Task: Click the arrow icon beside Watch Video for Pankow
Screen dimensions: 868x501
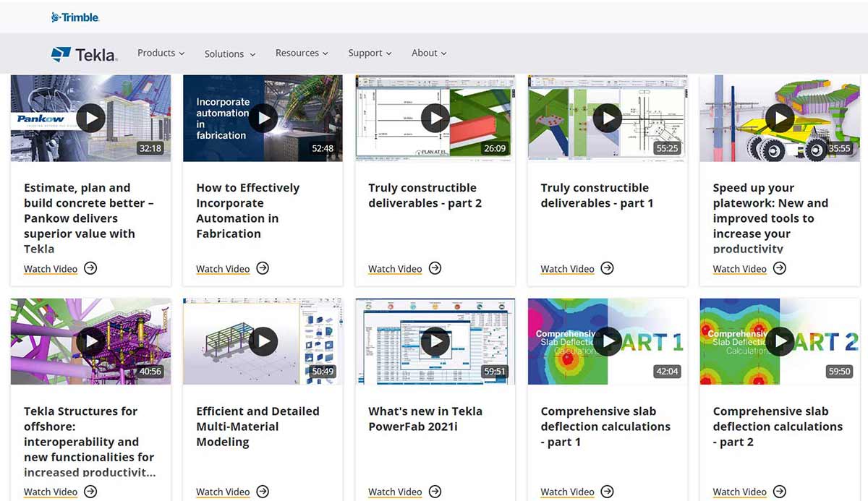Action: click(90, 268)
